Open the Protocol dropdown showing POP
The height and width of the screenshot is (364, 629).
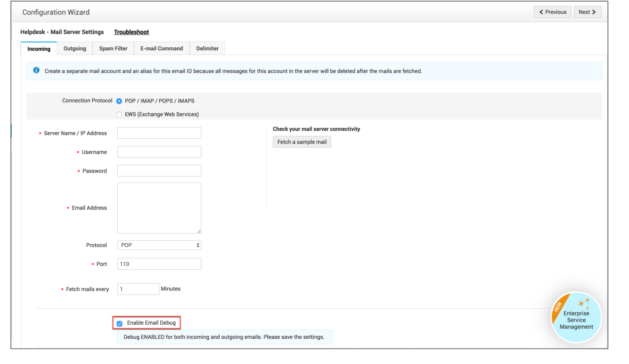coord(159,245)
